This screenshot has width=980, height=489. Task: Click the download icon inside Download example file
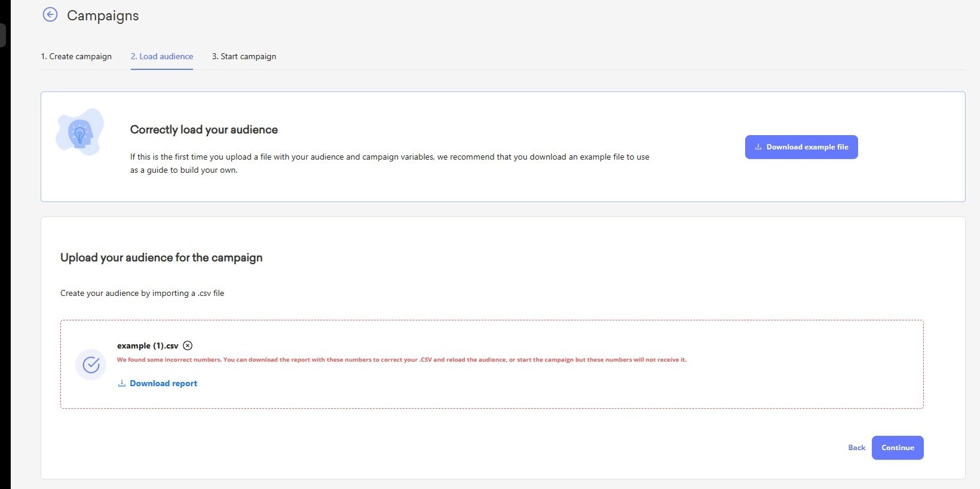pyautogui.click(x=758, y=147)
